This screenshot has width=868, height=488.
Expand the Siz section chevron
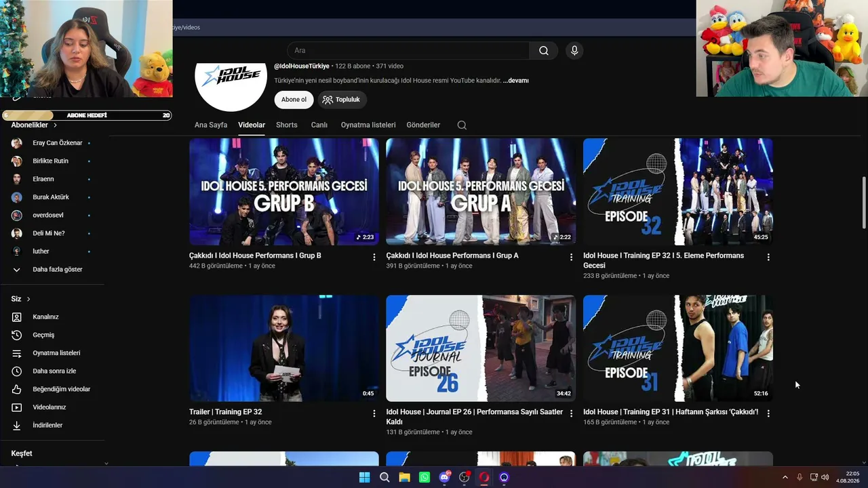tap(28, 299)
